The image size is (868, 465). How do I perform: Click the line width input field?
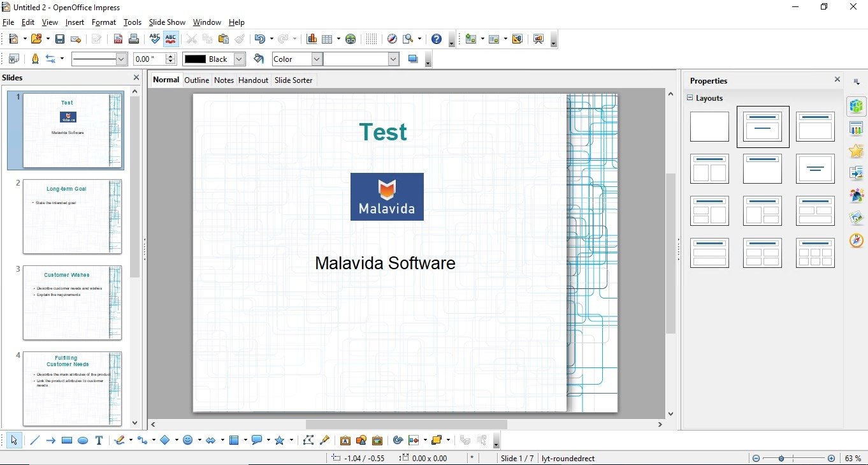pyautogui.click(x=149, y=59)
